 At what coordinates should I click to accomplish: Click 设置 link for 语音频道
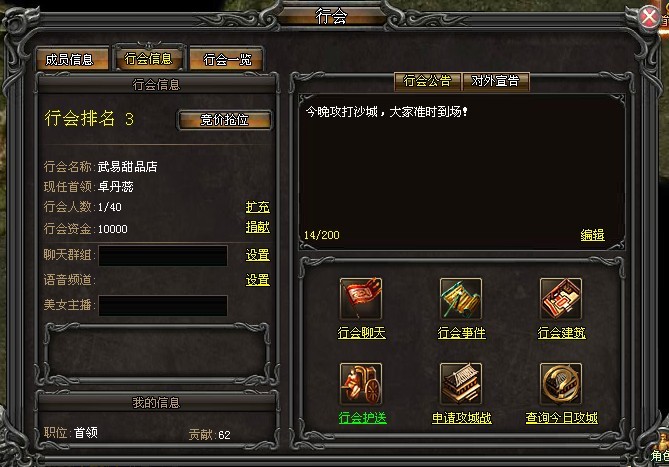(257, 280)
